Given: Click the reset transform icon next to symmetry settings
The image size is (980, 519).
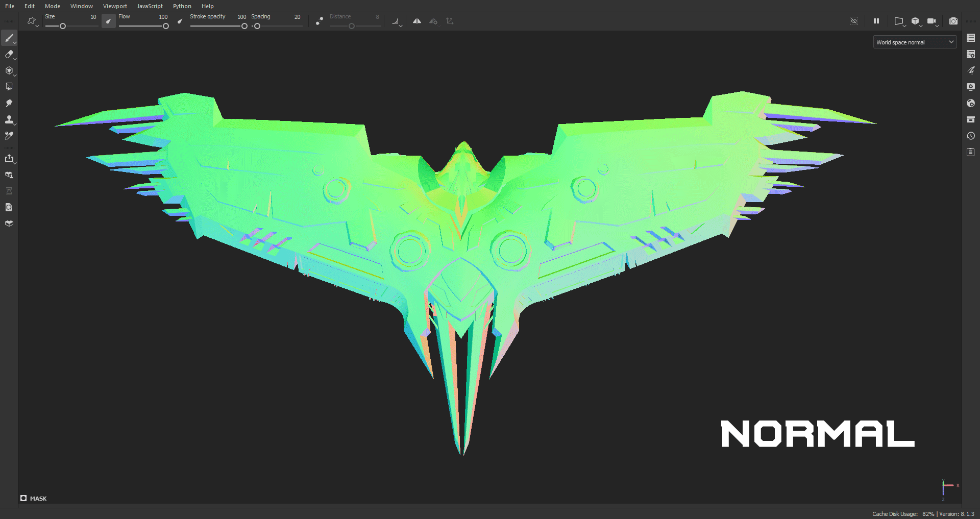Looking at the screenshot, I should pos(450,21).
